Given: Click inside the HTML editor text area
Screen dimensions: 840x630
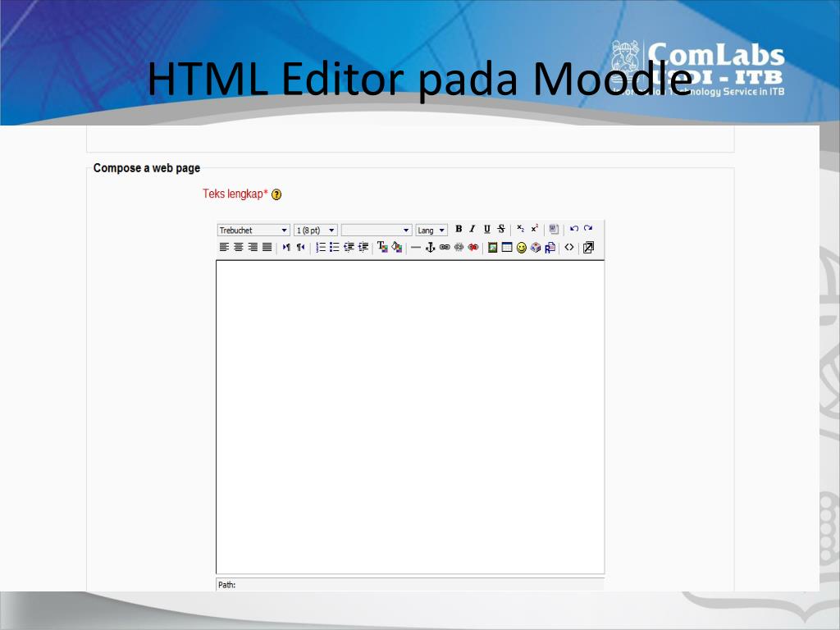Looking at the screenshot, I should pos(410,417).
